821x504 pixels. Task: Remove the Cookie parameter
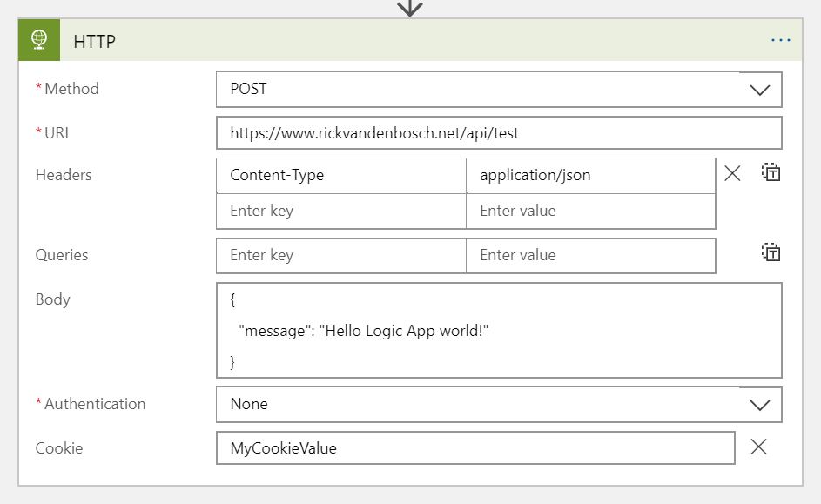[758, 447]
